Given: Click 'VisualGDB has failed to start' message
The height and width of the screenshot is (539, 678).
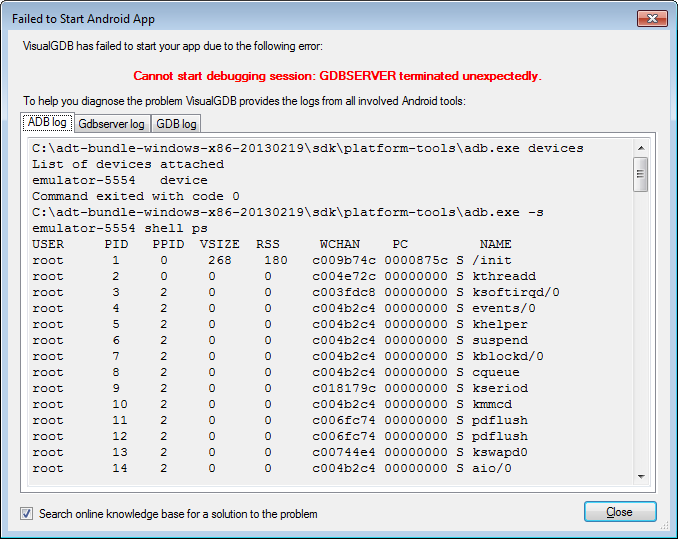Looking at the screenshot, I should [x=173, y=46].
